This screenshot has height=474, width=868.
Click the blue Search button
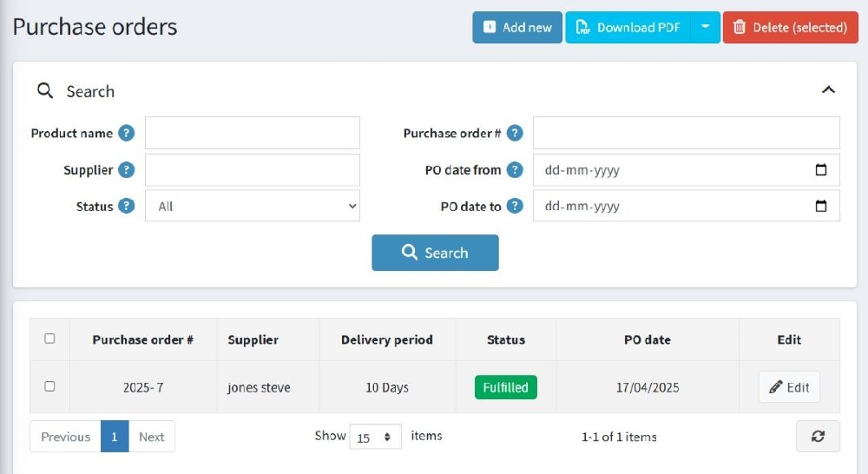click(x=435, y=253)
